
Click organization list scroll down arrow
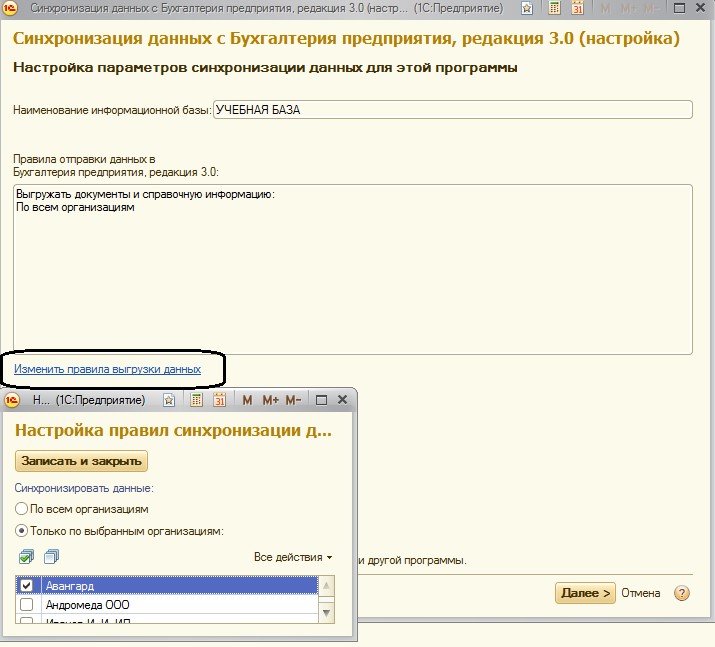(x=326, y=613)
